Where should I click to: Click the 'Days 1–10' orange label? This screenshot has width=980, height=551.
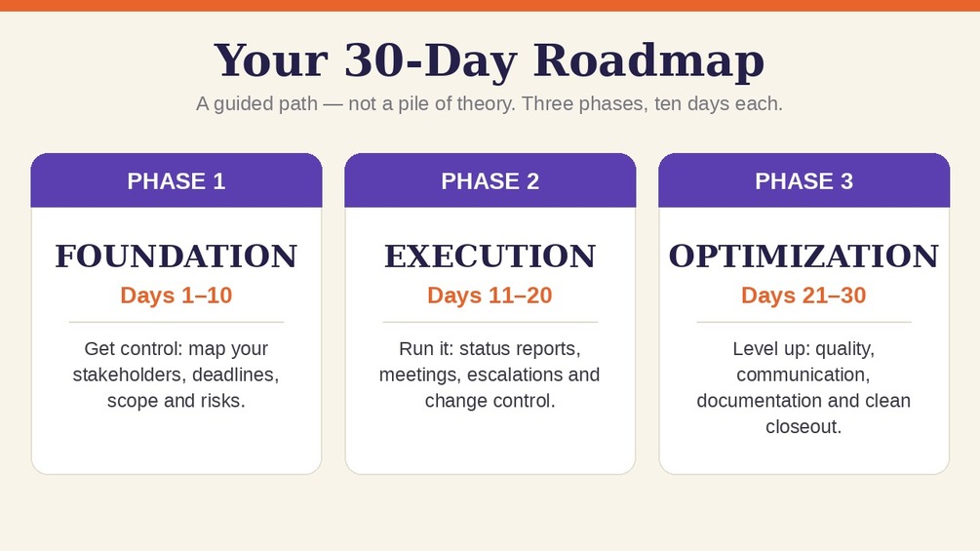click(x=176, y=295)
